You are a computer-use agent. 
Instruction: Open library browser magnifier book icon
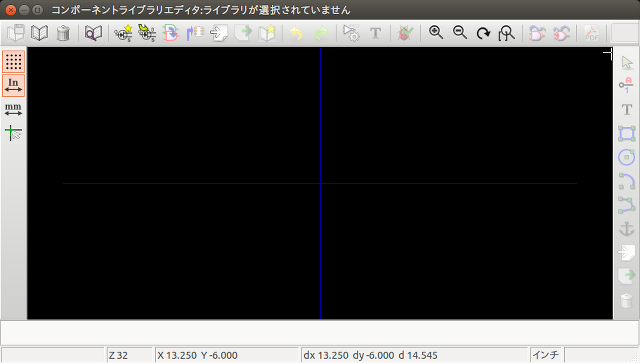pyautogui.click(x=93, y=33)
